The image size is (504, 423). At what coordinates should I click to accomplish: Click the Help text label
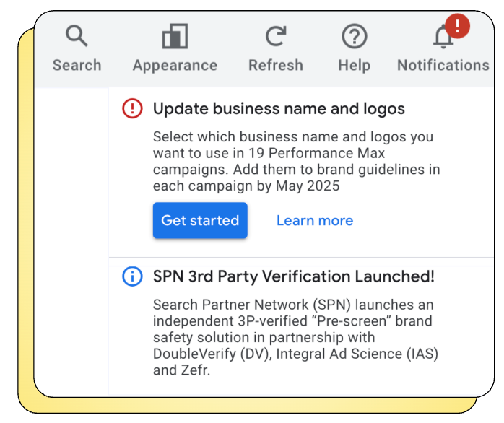[354, 65]
